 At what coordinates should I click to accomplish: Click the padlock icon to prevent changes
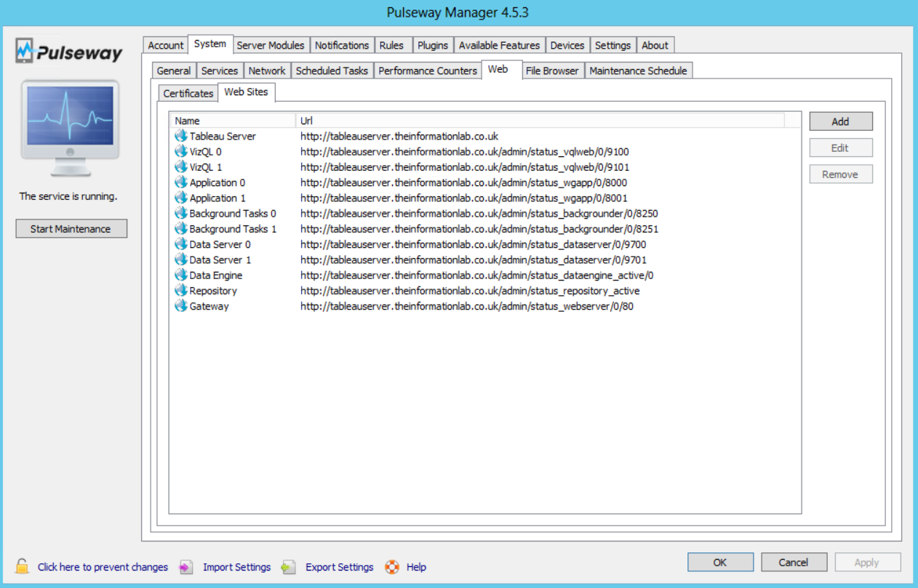23,566
